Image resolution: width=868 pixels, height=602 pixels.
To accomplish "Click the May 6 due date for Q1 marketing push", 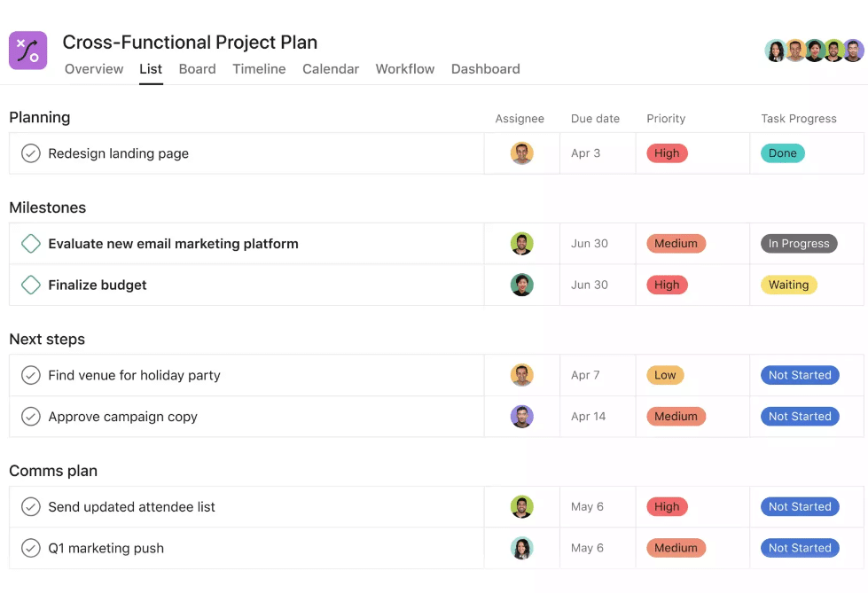I will point(587,548).
